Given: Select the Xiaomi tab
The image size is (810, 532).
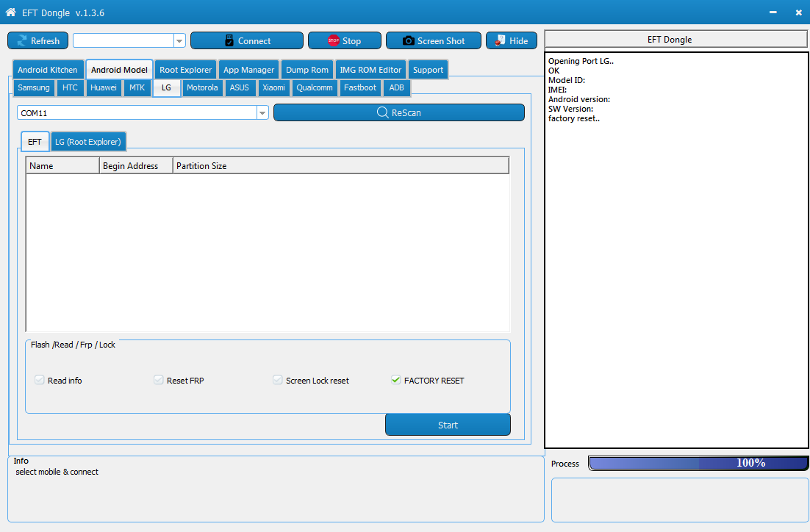Looking at the screenshot, I should (273, 87).
